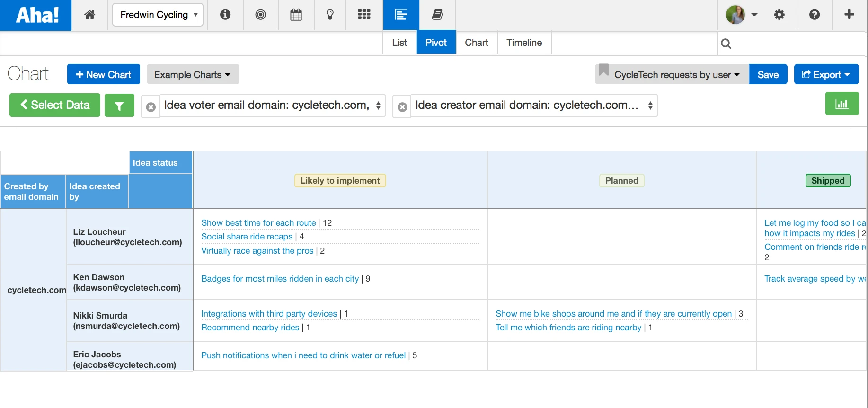This screenshot has width=868, height=408.
Task: Click the 'Planned' status label
Action: click(622, 181)
